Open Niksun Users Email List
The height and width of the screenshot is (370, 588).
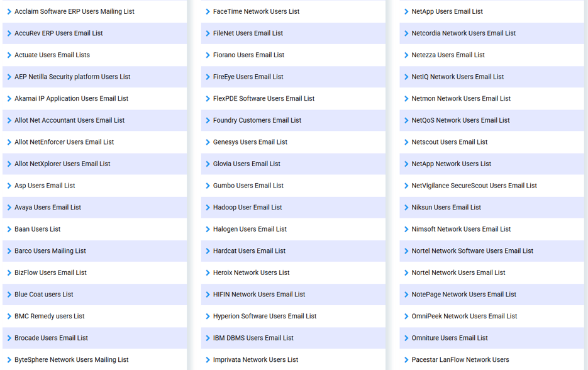tap(447, 208)
